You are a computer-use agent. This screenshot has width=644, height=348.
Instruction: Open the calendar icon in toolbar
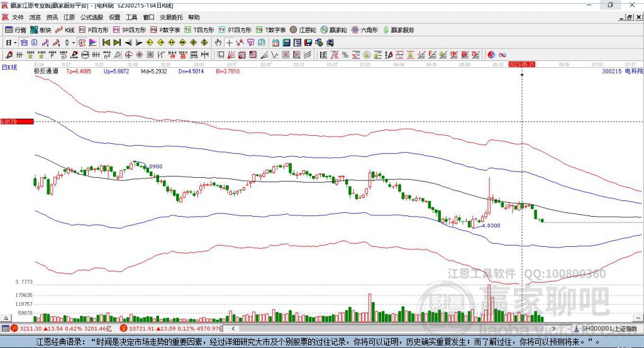click(x=275, y=43)
